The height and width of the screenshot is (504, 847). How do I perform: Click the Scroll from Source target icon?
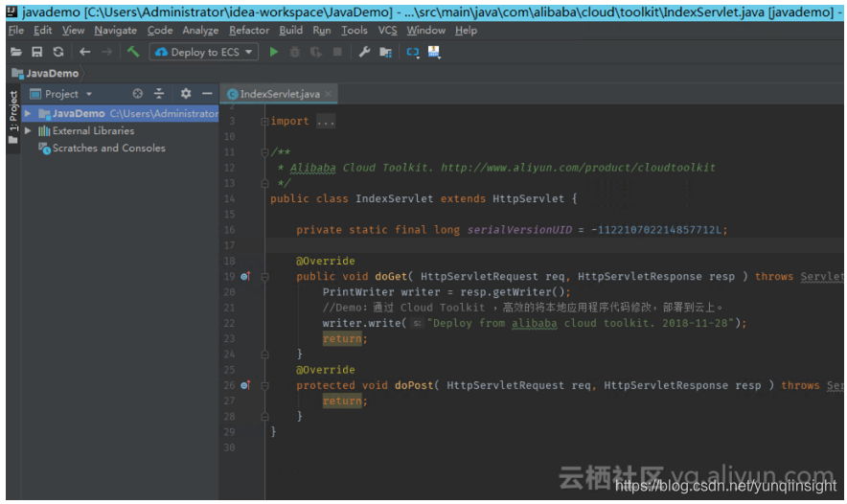coord(138,94)
